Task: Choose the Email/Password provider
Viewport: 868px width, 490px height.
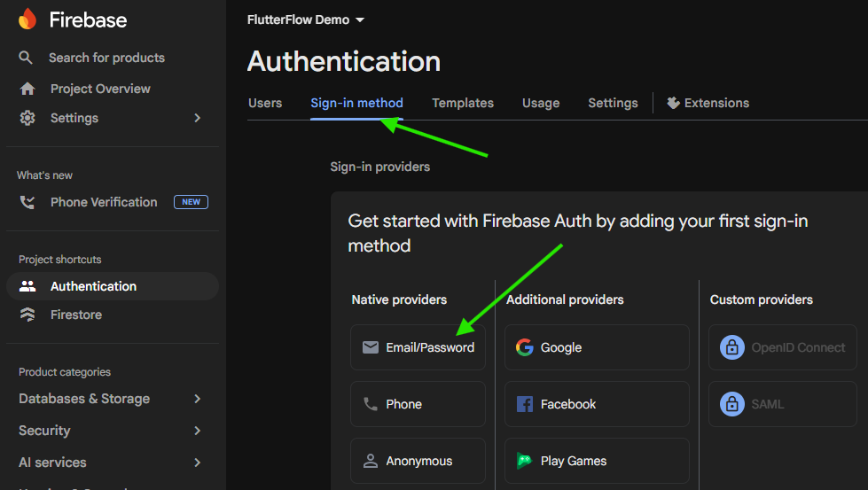Action: pyautogui.click(x=418, y=347)
